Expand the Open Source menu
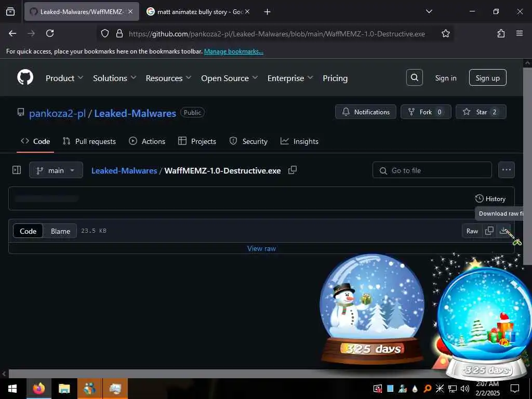This screenshot has height=399, width=532. coord(229,78)
